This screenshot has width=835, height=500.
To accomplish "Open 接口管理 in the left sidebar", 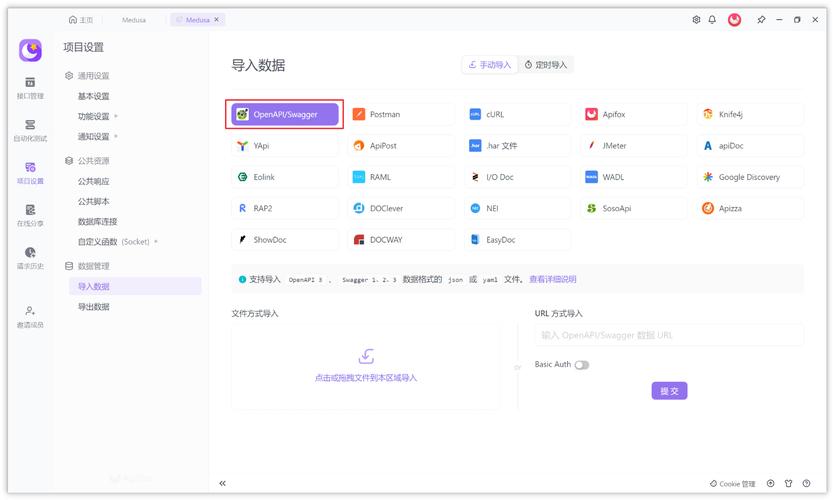I will (x=30, y=88).
